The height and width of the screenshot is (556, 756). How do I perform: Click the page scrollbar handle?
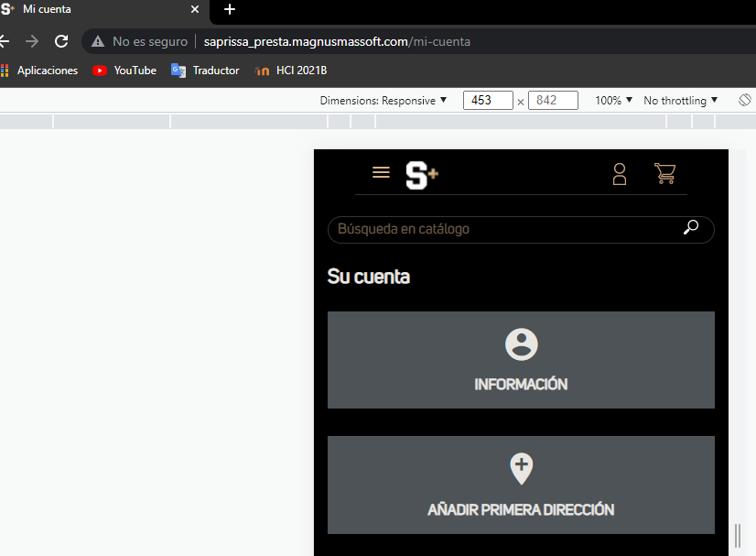click(x=736, y=531)
